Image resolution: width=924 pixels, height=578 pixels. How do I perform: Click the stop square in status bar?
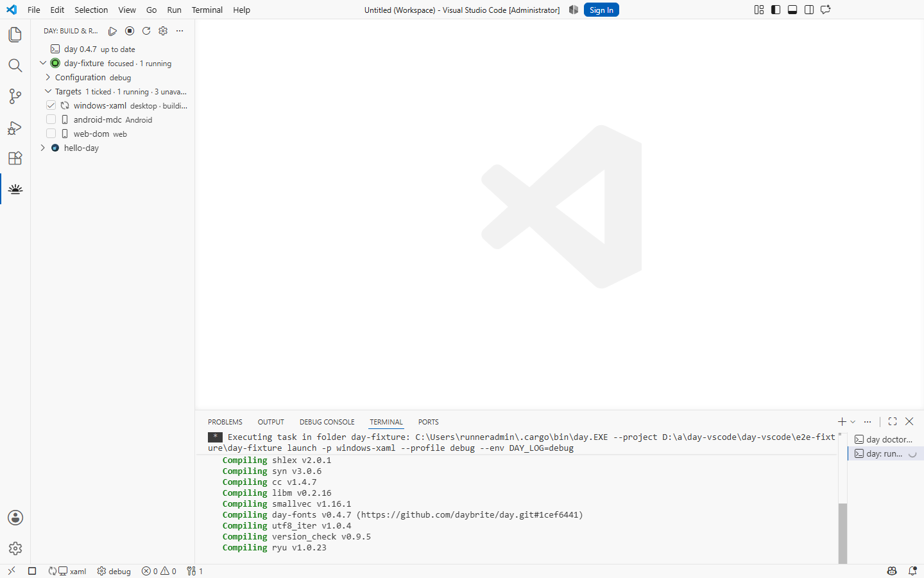click(x=32, y=571)
